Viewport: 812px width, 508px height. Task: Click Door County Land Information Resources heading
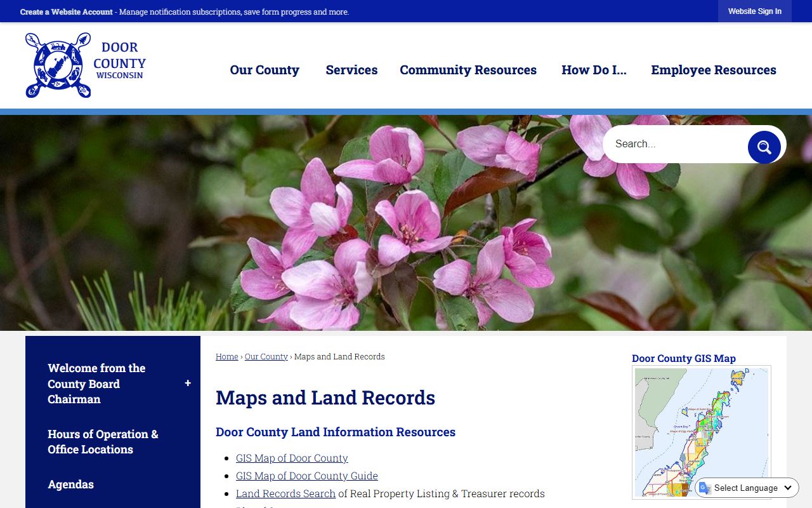click(336, 432)
